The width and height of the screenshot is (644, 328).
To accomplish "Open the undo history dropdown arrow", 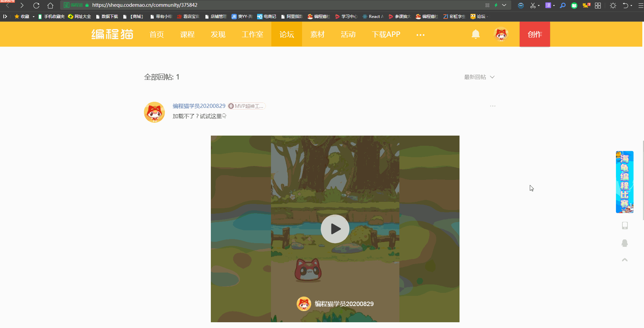I will [x=631, y=6].
